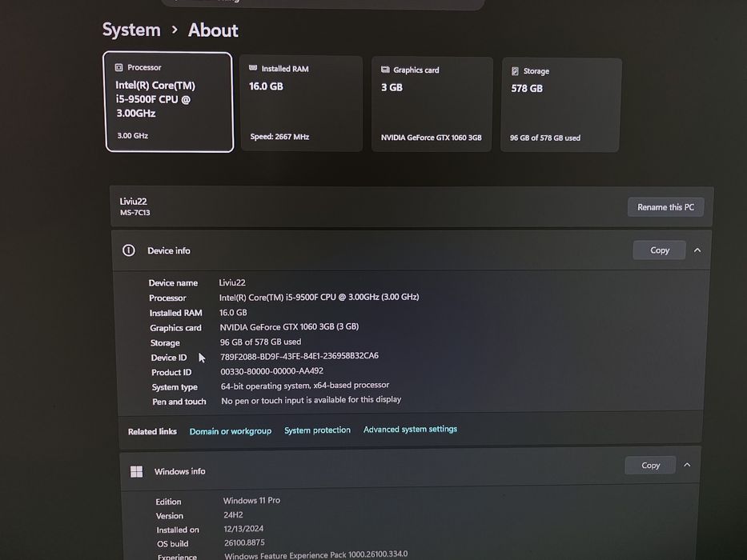Click the Installed RAM card icon
This screenshot has width=747, height=560.
pos(253,68)
